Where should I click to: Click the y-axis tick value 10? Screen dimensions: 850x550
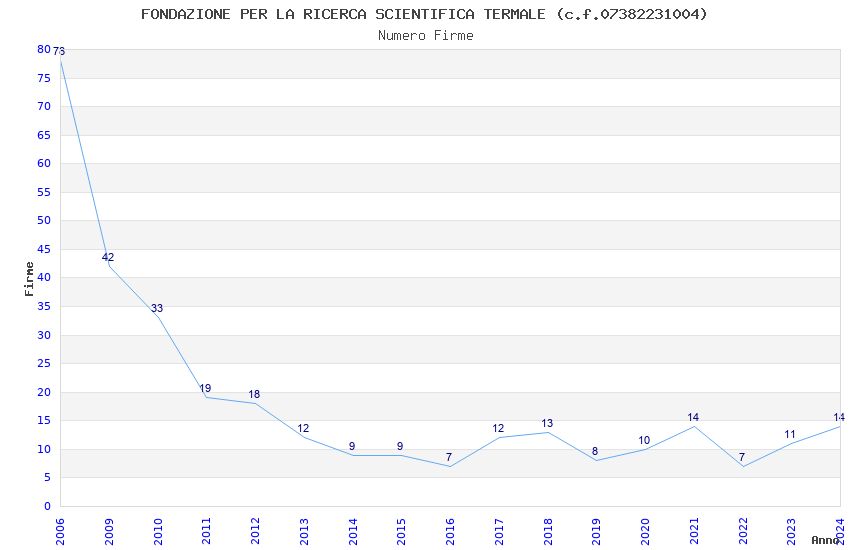[44, 449]
